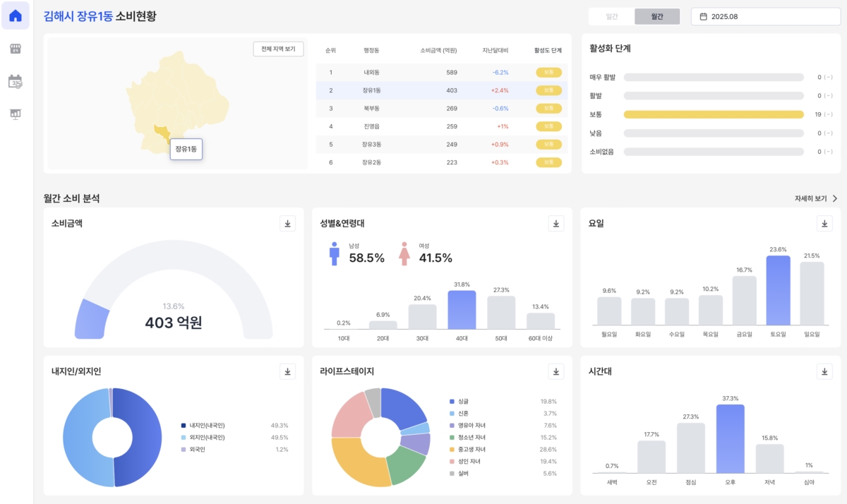Download the 성별&연령대 chart data
The image size is (847, 504).
pyautogui.click(x=555, y=224)
